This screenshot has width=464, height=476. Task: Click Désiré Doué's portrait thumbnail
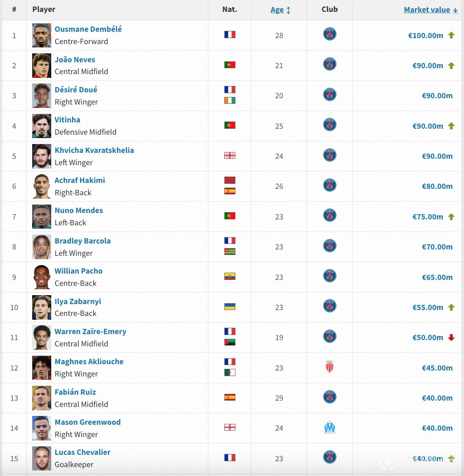tap(41, 96)
